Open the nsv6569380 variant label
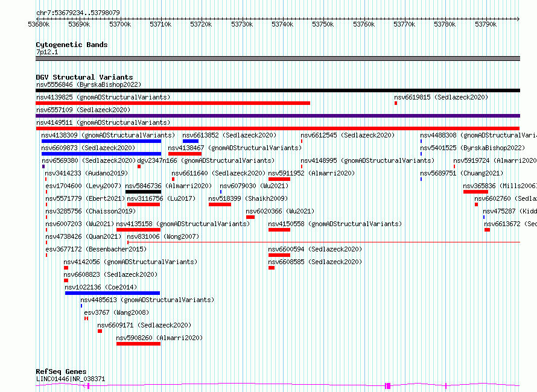Viewport: 537px width, 392px height. (89, 160)
